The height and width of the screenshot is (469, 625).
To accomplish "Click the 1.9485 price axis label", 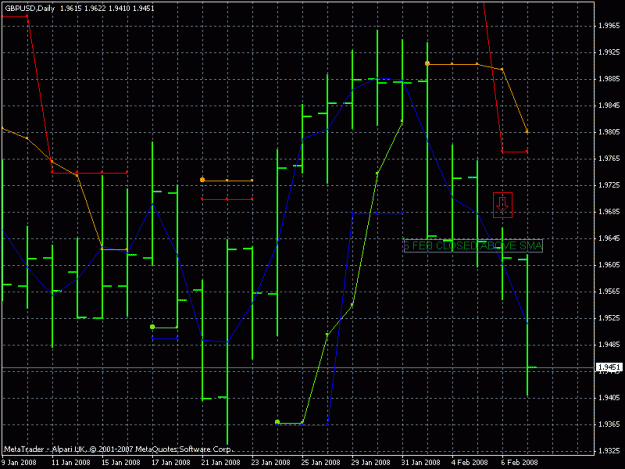I will pyautogui.click(x=609, y=345).
